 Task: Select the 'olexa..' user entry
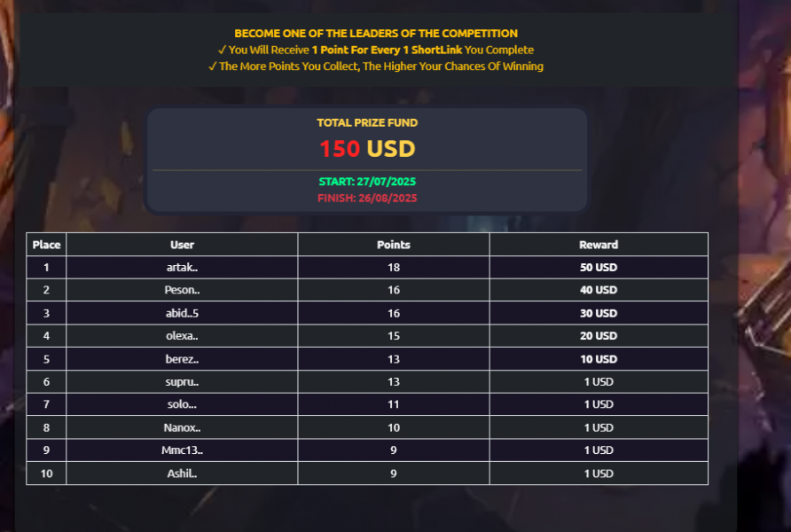point(182,336)
